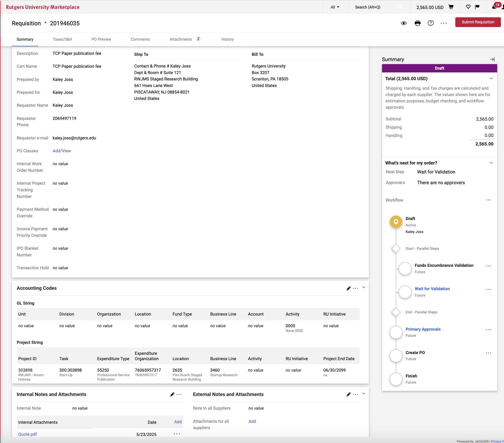This screenshot has height=443, width=504.
Task: Click the printer icon
Action: (x=418, y=23)
